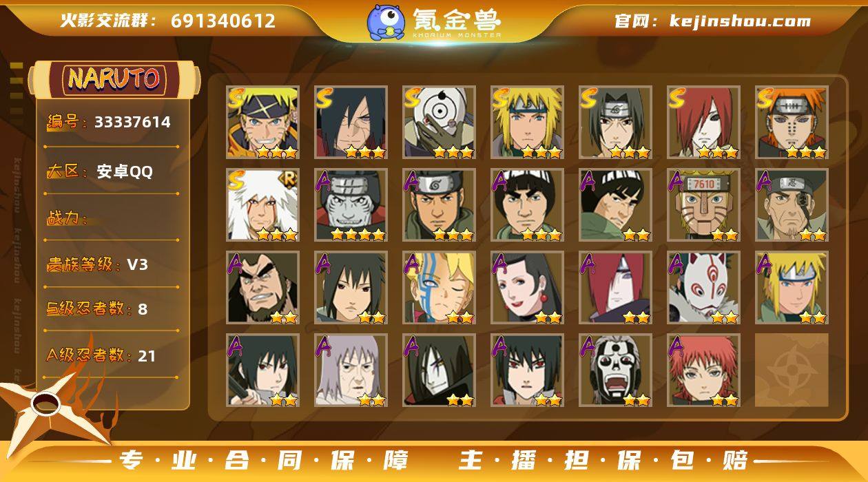Screen dimensions: 868x482
Task: Click the Orochimaru long black hair portrait
Action: [439, 370]
